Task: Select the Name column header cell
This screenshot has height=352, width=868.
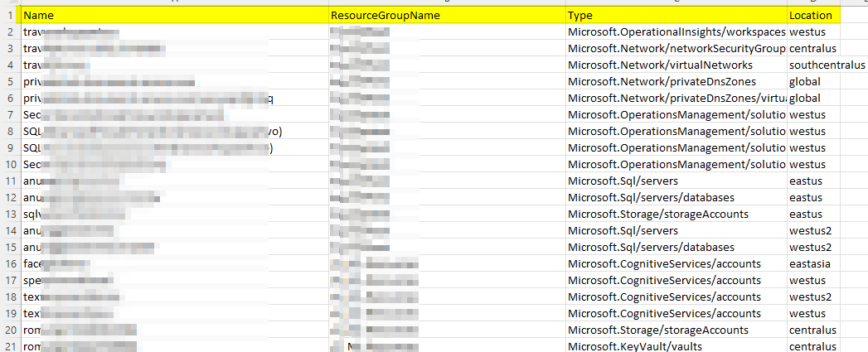Action: pyautogui.click(x=175, y=15)
